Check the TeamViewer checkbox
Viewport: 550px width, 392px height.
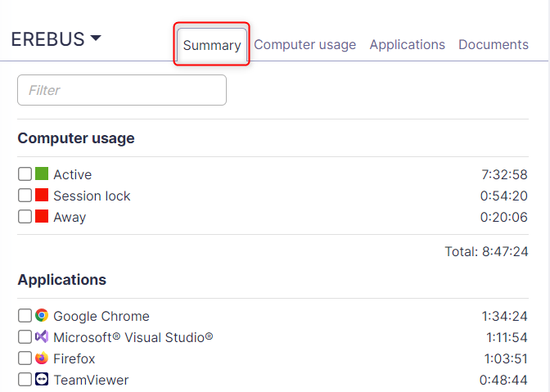(x=25, y=380)
